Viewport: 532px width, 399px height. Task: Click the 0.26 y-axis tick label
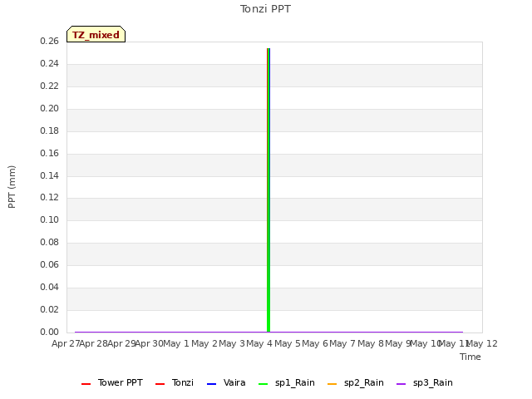tap(50, 41)
